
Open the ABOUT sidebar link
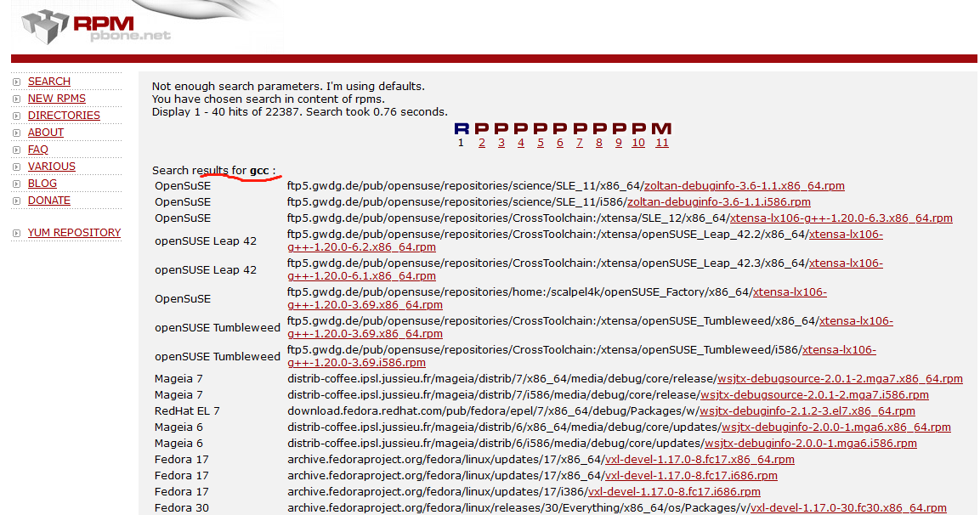pos(46,132)
